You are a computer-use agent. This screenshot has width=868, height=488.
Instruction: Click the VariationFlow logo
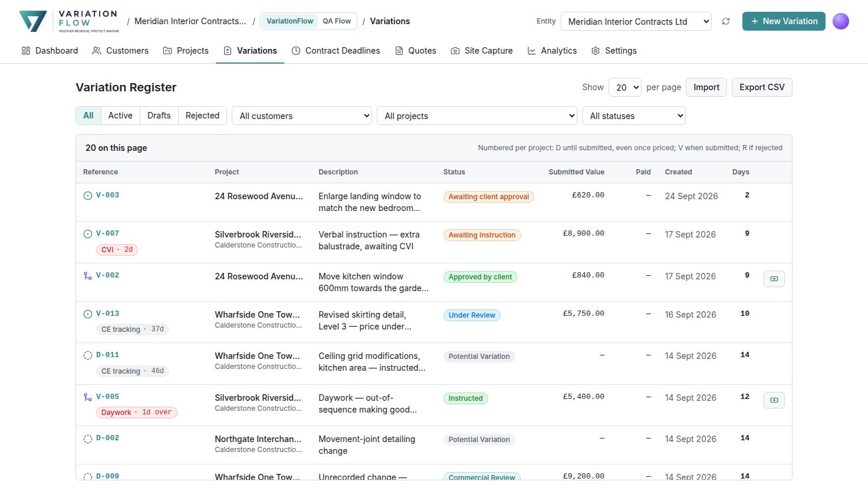(69, 21)
